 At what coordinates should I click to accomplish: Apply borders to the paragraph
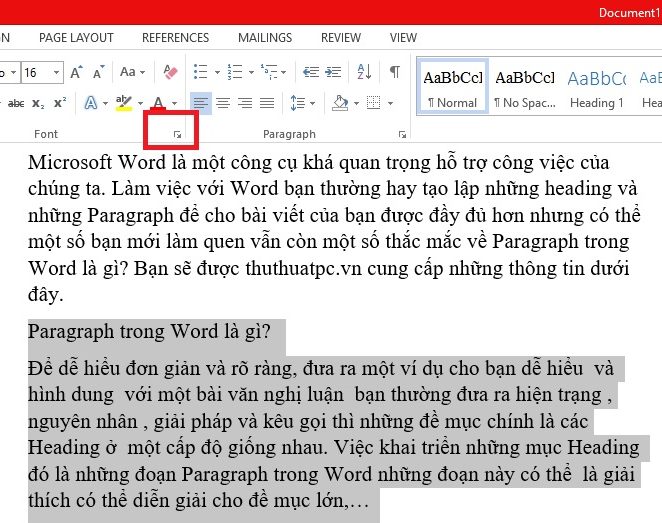(373, 103)
